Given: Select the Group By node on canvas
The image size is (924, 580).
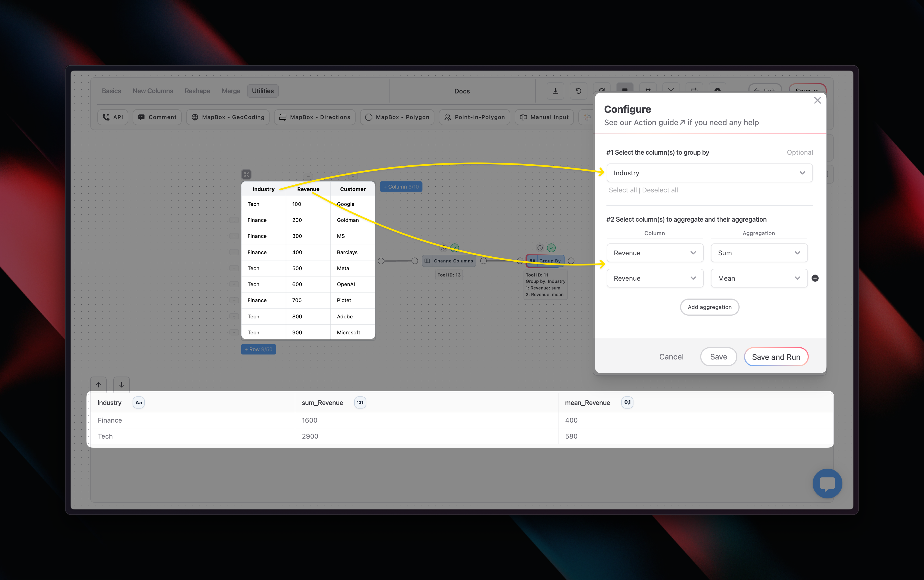Looking at the screenshot, I should click(x=545, y=261).
